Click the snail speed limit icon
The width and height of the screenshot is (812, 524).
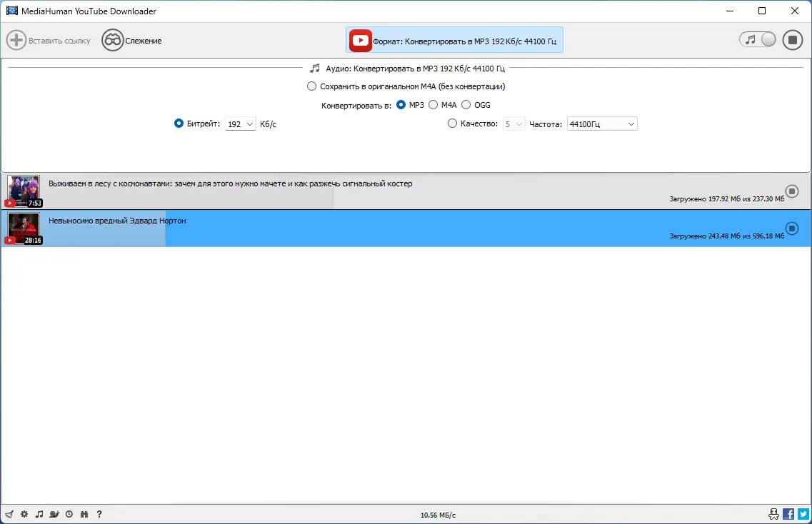(x=54, y=514)
